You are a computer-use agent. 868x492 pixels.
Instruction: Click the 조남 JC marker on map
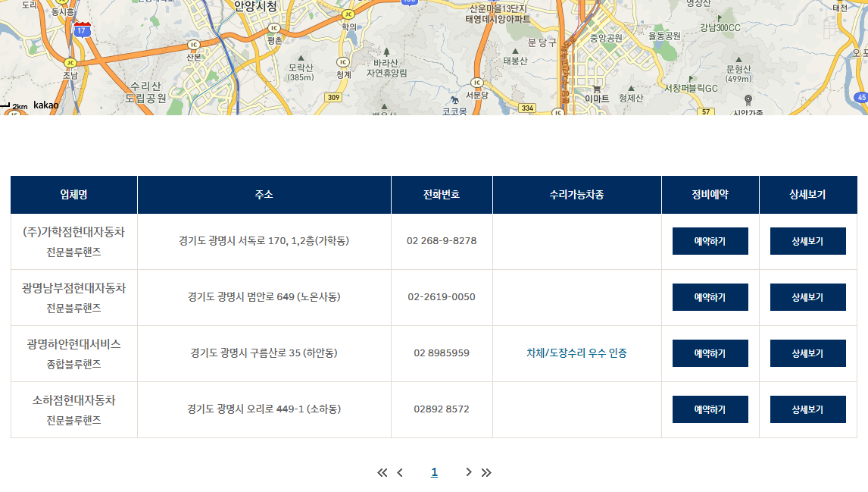tap(70, 63)
